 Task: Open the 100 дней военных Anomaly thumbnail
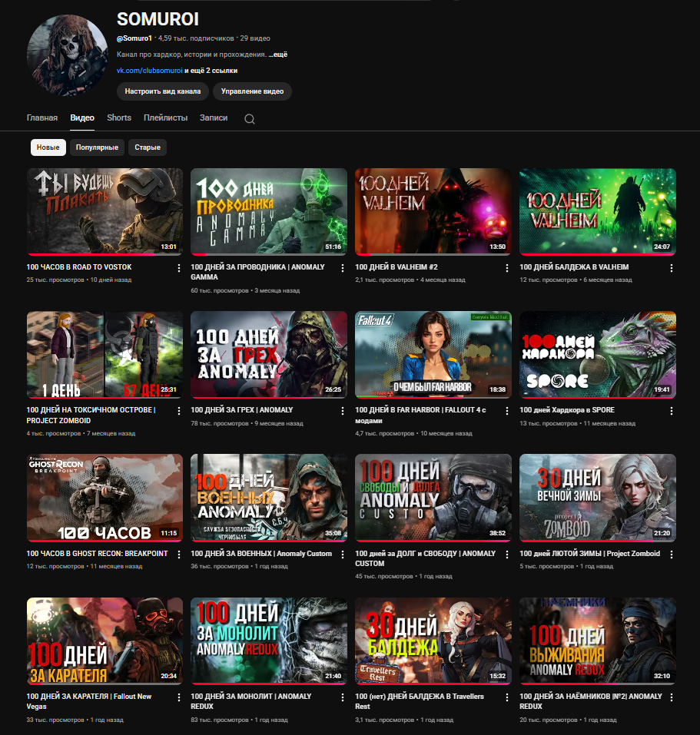tap(269, 498)
